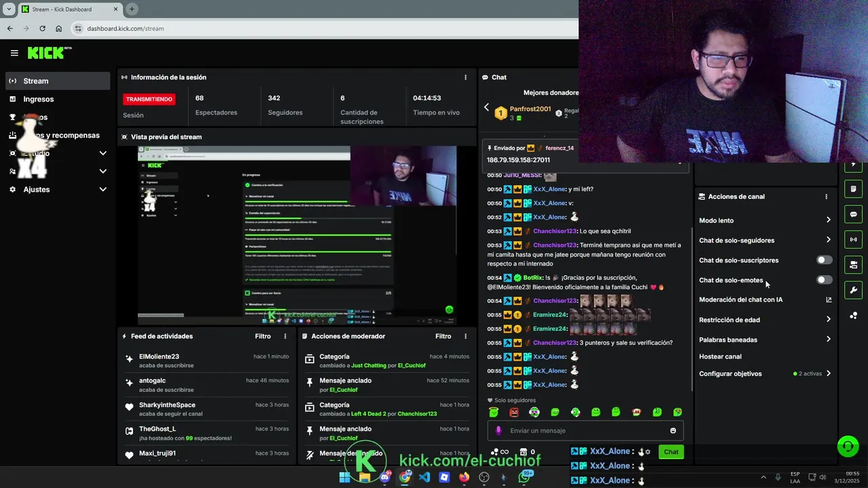Image resolution: width=868 pixels, height=488 pixels.
Task: Click the three-dots cluster icon in right sidebar
Action: click(x=853, y=315)
